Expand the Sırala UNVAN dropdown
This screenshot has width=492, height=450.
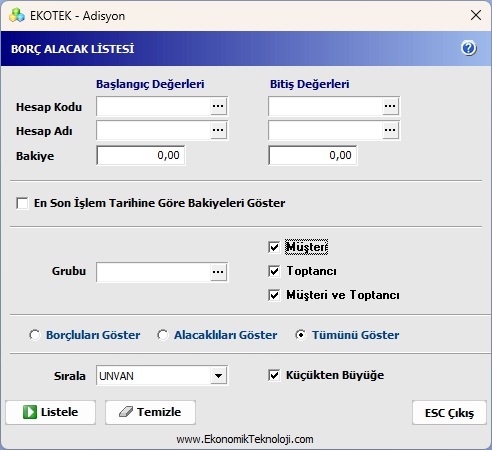(x=219, y=376)
